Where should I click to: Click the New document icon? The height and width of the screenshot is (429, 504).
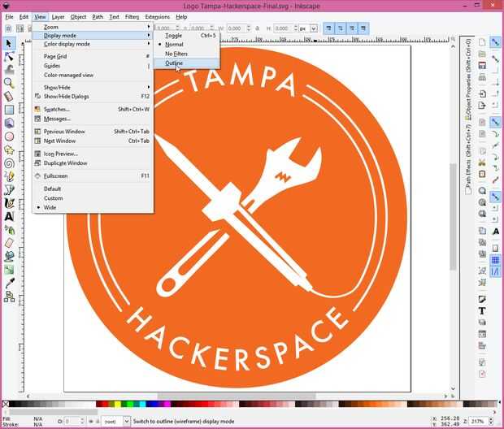482,42
